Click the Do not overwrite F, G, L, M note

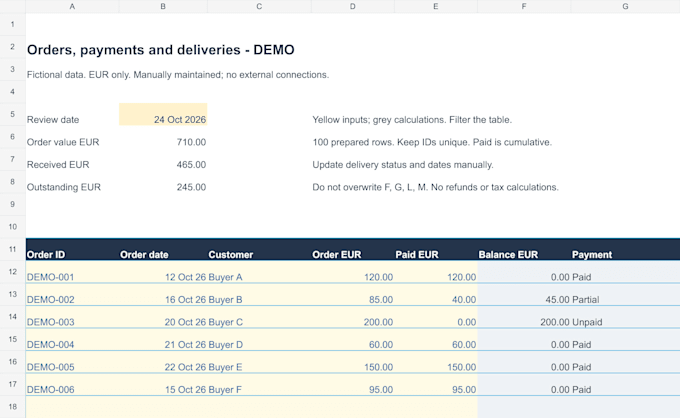click(435, 187)
